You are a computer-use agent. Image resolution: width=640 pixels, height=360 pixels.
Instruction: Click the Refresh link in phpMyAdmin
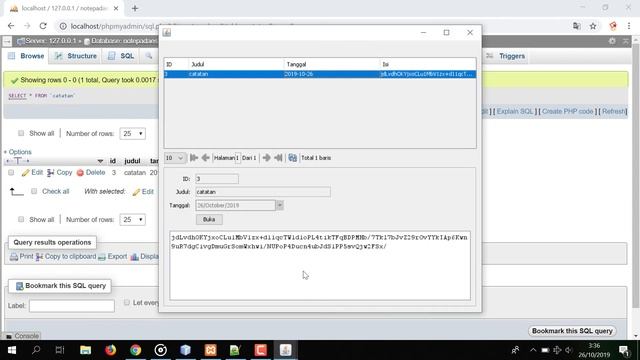pyautogui.click(x=613, y=111)
